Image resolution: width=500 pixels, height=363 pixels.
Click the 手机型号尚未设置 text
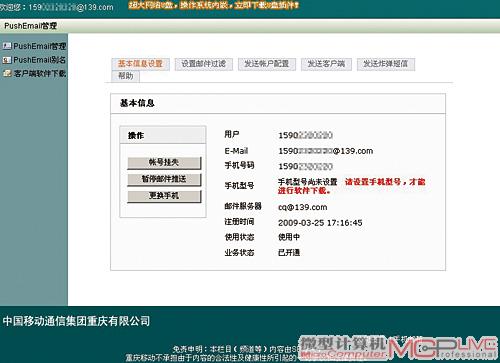pyautogui.click(x=308, y=182)
